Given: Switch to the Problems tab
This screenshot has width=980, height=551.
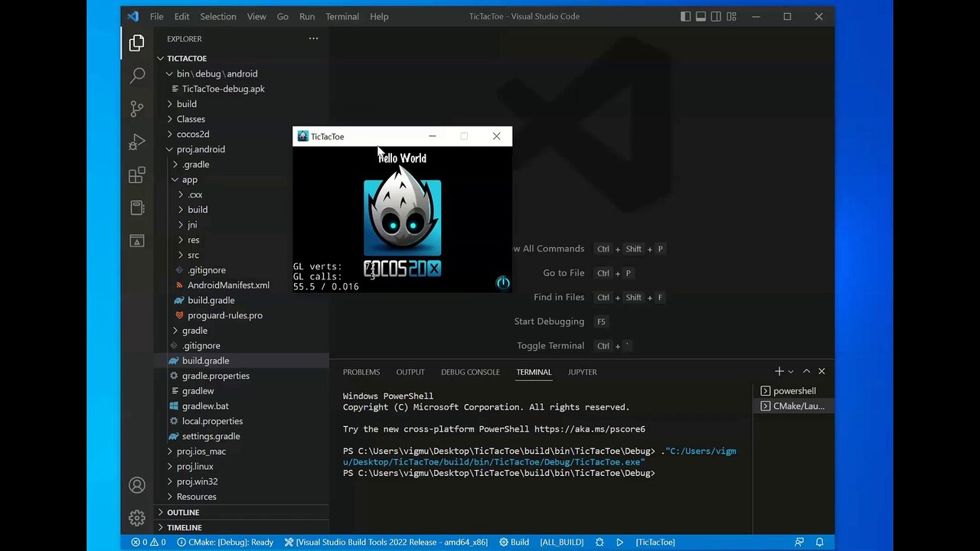Looking at the screenshot, I should 361,372.
